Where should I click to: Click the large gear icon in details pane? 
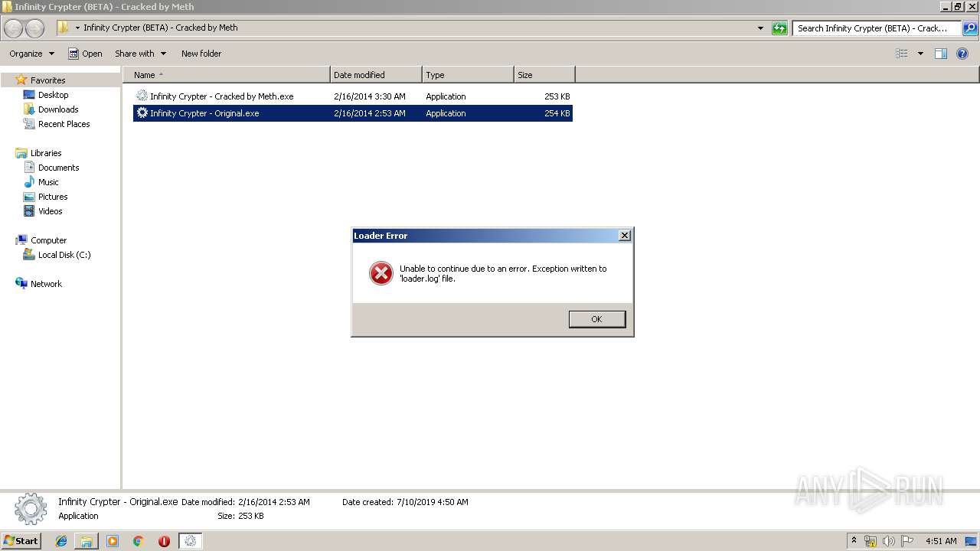pyautogui.click(x=31, y=508)
